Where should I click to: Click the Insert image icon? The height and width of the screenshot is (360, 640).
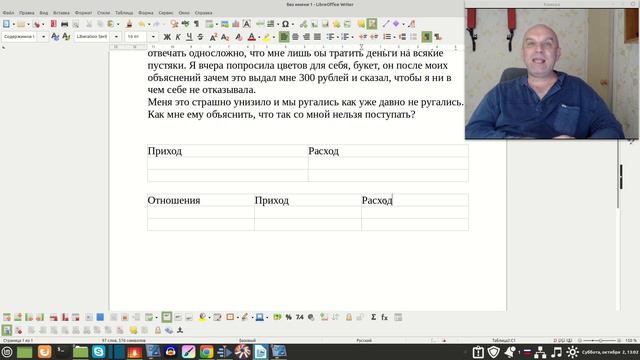click(x=224, y=24)
